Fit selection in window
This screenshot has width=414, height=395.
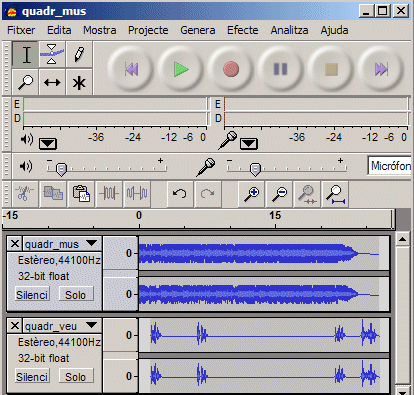click(x=308, y=194)
